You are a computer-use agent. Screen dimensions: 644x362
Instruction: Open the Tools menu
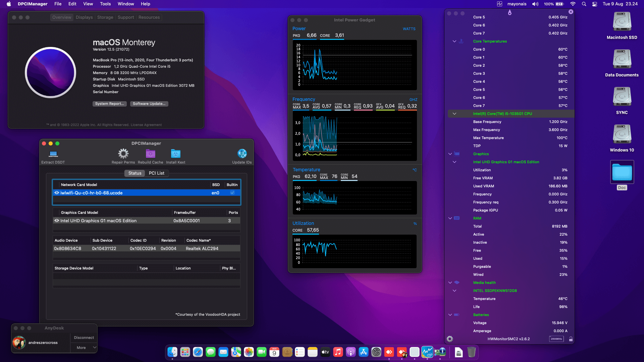[105, 4]
